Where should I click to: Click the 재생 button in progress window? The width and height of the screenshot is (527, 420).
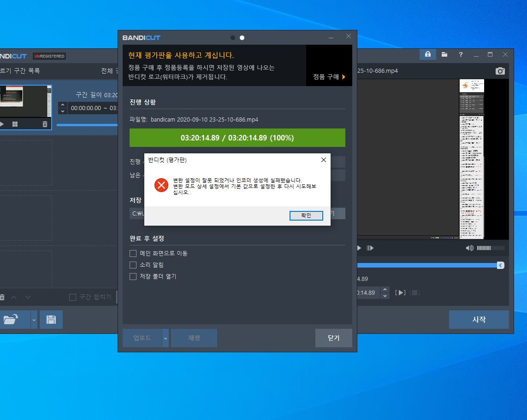[x=194, y=338]
